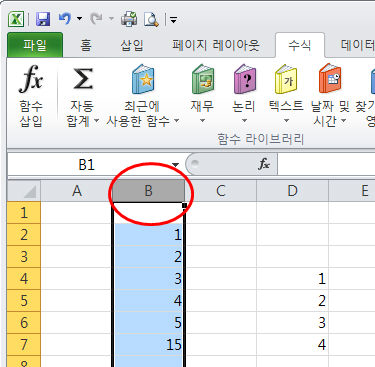The image size is (375, 367).
Task: Save the workbook using the floppy icon
Action: tap(43, 19)
